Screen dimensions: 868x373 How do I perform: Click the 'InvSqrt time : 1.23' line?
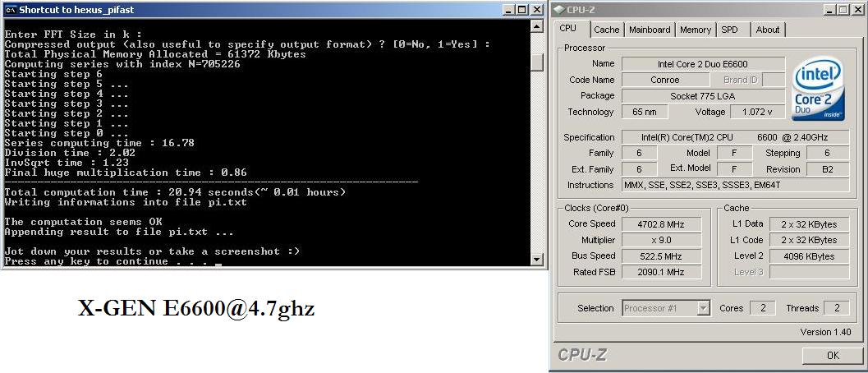(67, 163)
